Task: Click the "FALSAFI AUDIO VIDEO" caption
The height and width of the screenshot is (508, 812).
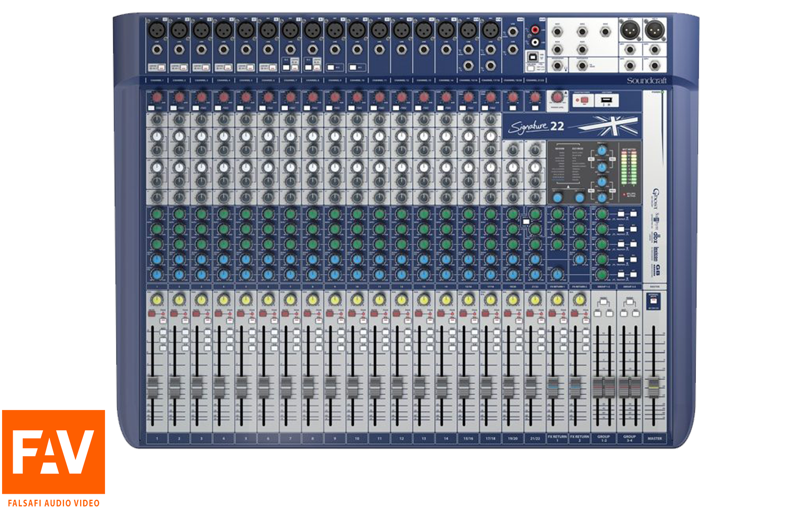Action: click(x=54, y=503)
